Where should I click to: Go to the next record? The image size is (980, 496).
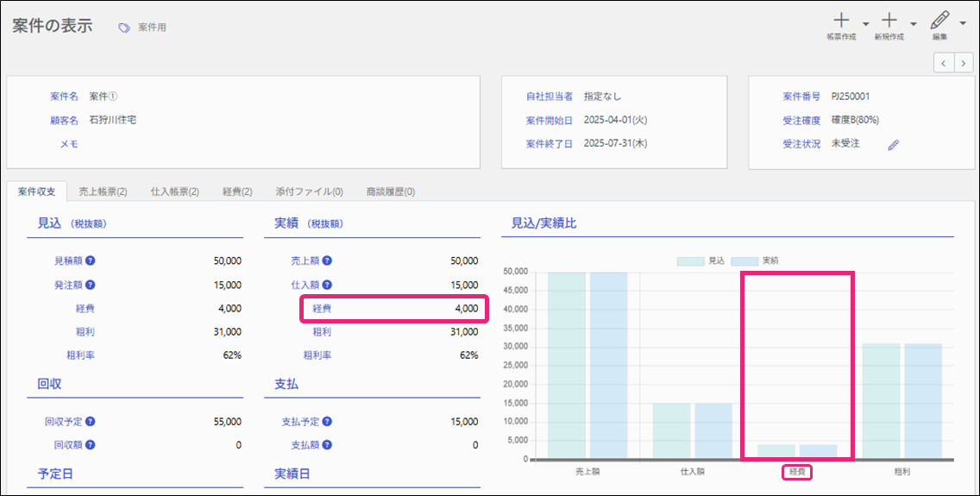pos(964,63)
